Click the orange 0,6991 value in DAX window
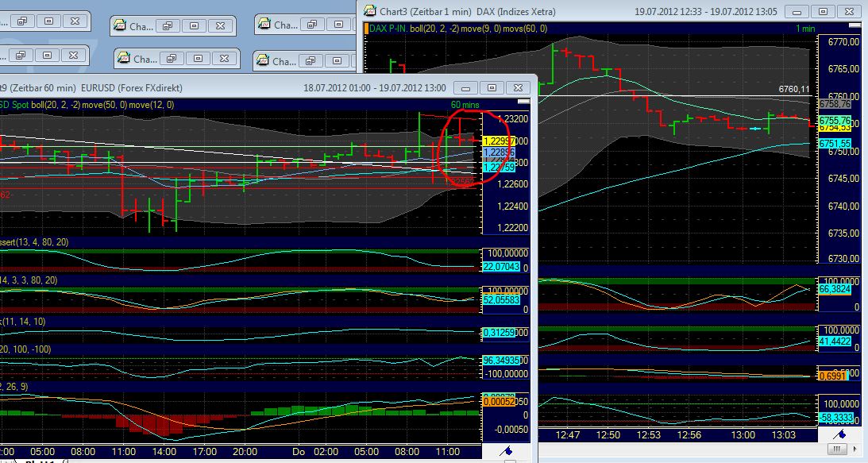 pyautogui.click(x=833, y=376)
